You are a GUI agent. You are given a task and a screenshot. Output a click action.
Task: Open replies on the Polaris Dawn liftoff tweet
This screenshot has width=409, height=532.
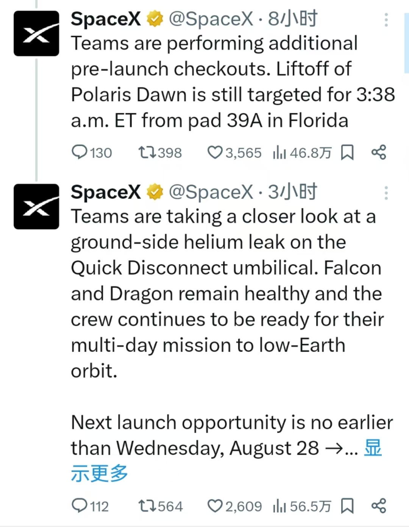pos(91,153)
